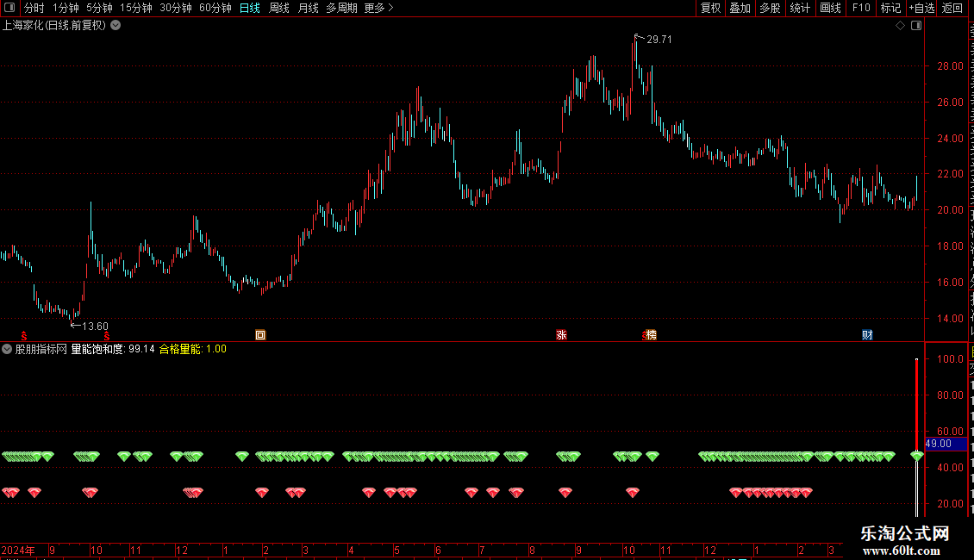Image resolution: width=974 pixels, height=560 pixels.
Task: Switch to 分时 chart tab
Action: [x=34, y=8]
